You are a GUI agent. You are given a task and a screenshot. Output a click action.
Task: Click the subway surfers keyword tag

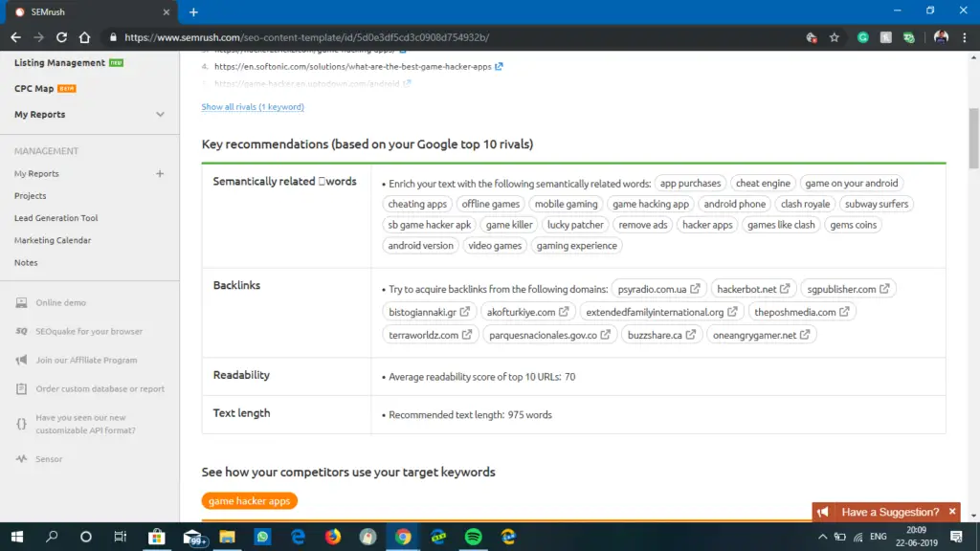(877, 204)
